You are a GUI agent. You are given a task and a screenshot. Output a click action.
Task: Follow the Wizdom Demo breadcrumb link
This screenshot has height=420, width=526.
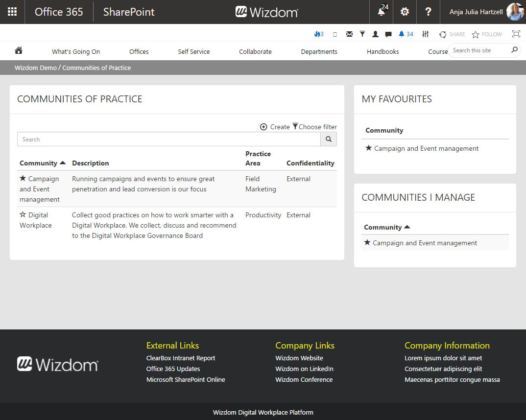36,68
